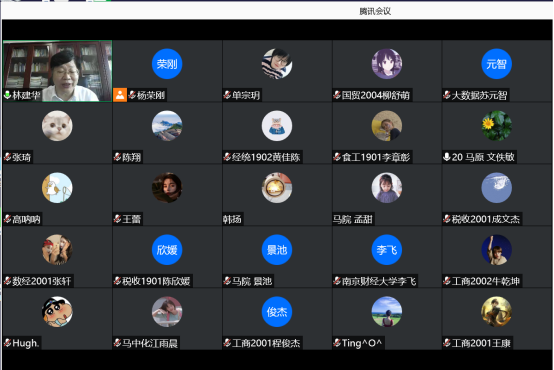Select the blue 元智 avatar circle

point(496,64)
